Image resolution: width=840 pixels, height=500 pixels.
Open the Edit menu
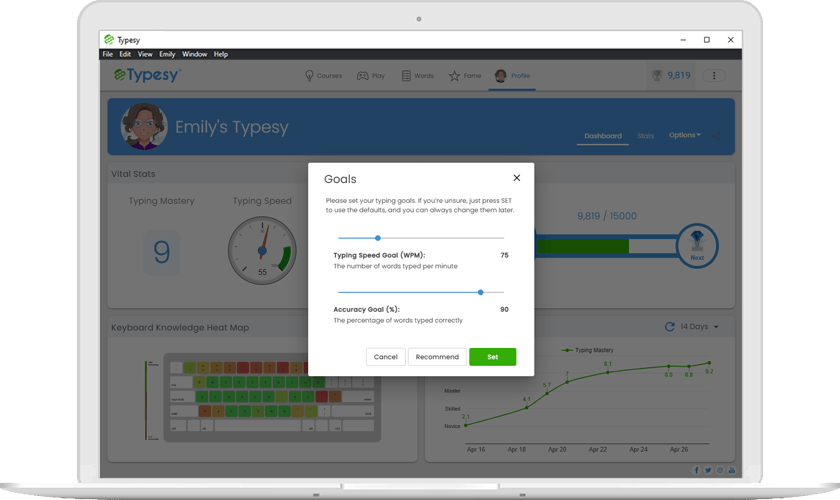(x=125, y=54)
